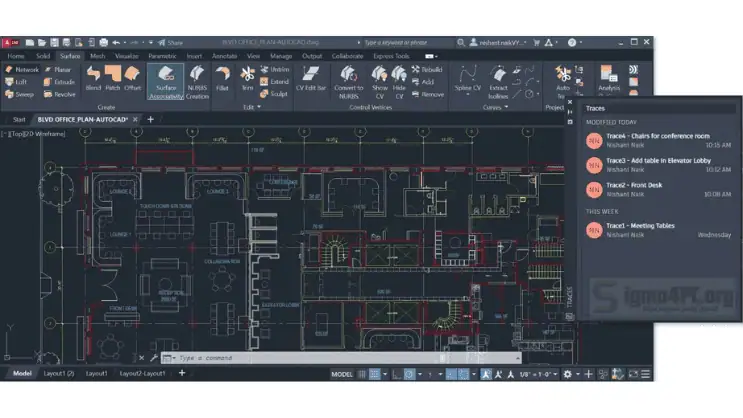
Task: Click the Extract Isolines tool
Action: pyautogui.click(x=498, y=82)
